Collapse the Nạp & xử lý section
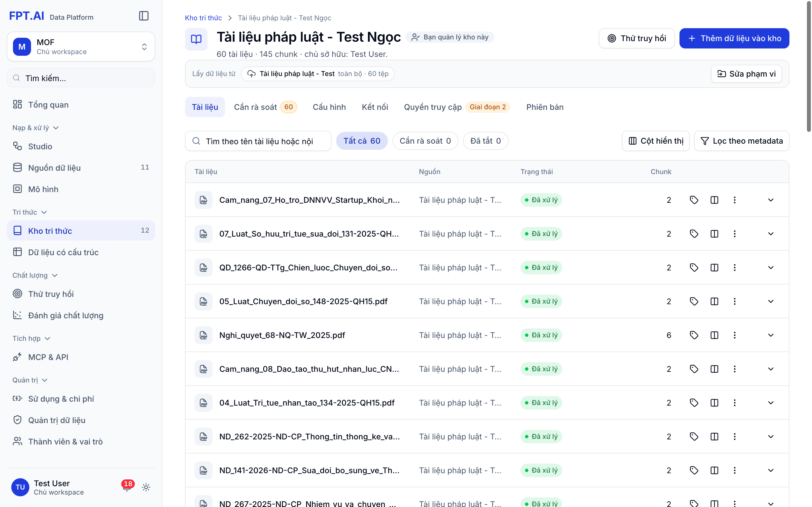 [36, 128]
